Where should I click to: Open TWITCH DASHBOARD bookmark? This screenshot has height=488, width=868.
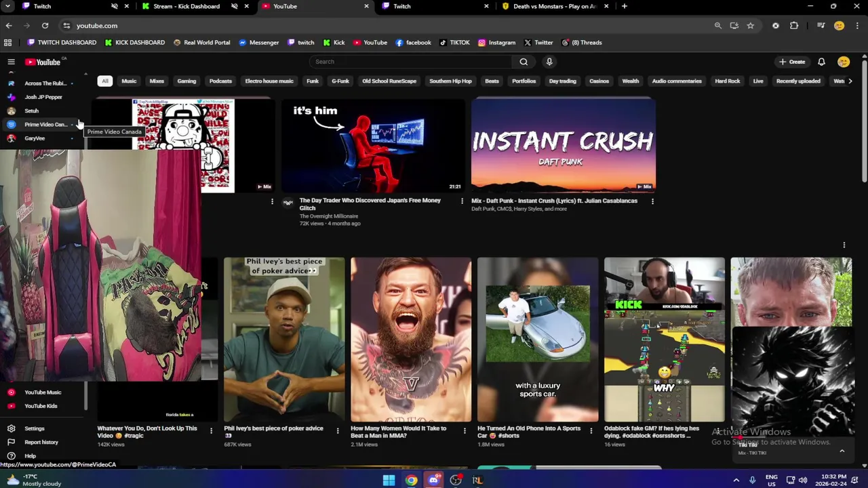click(62, 43)
